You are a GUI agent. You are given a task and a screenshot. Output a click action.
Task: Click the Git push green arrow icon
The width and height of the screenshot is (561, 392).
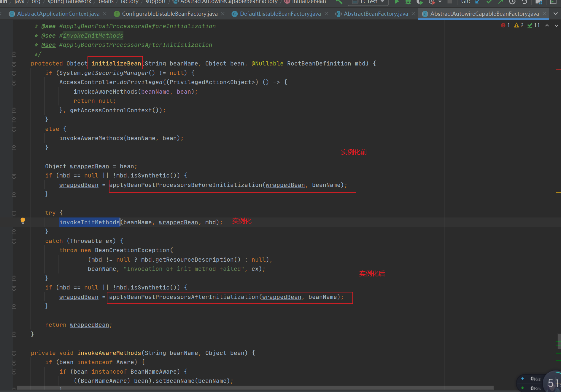(501, 2)
